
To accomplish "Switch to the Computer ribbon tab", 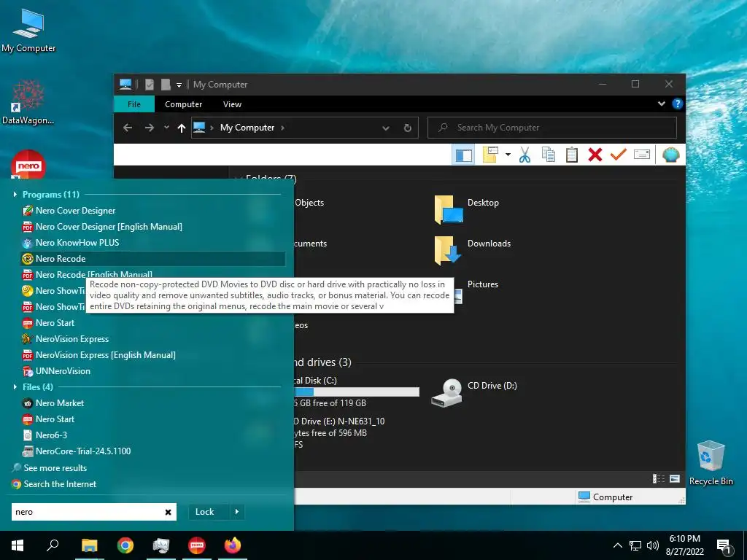I will click(x=183, y=104).
